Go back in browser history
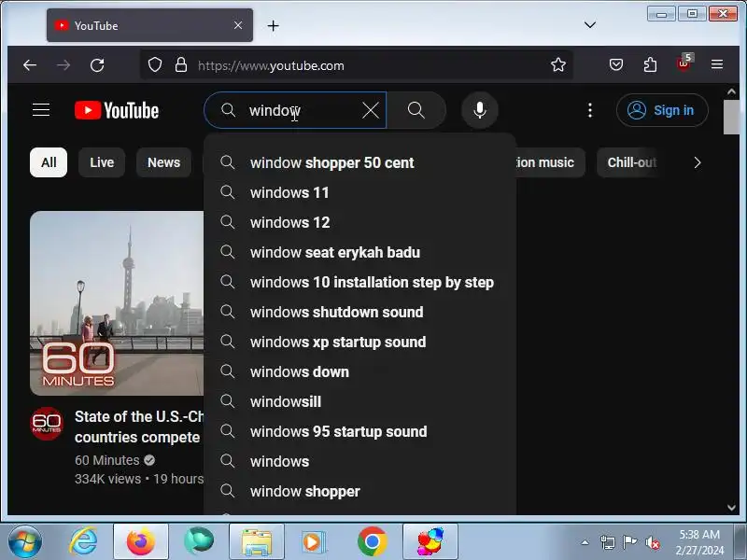The width and height of the screenshot is (747, 560). point(30,65)
